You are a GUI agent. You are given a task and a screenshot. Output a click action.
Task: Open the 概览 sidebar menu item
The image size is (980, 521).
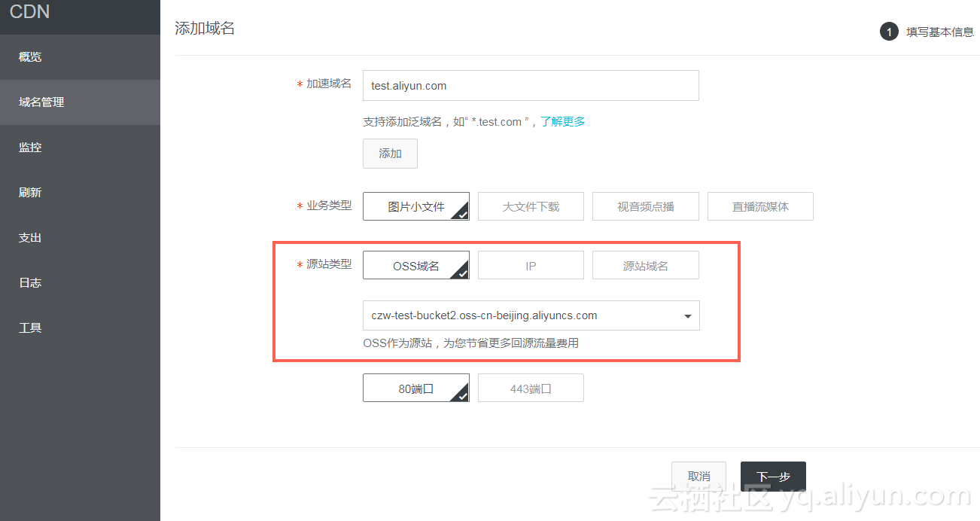pos(80,57)
